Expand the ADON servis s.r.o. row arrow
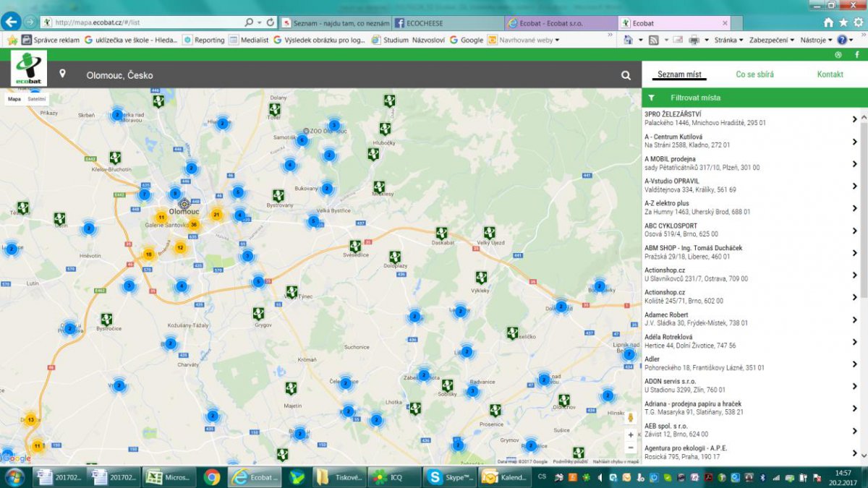The height and width of the screenshot is (488, 868). pyautogui.click(x=854, y=386)
